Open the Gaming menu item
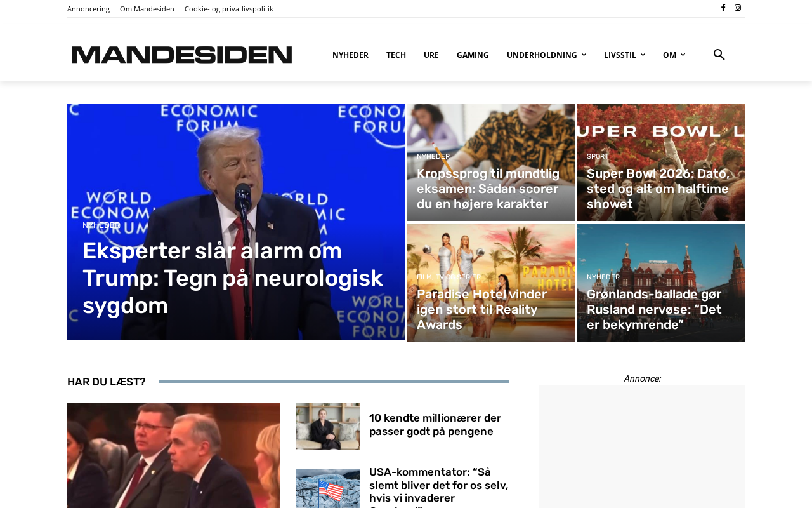The width and height of the screenshot is (812, 508). (473, 55)
